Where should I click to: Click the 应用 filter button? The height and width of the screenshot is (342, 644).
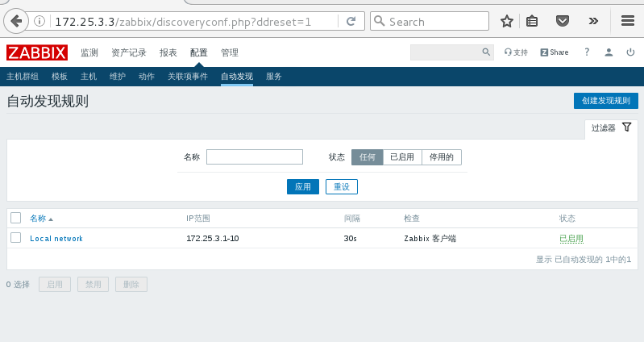point(303,186)
